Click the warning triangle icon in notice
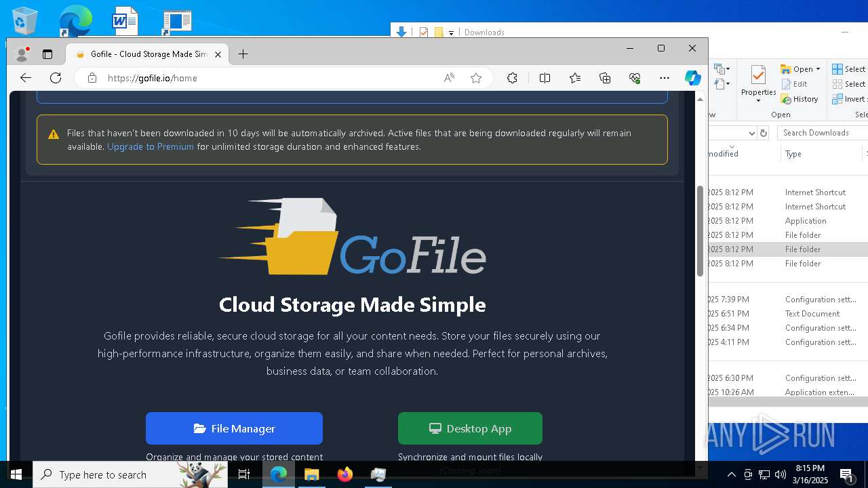Viewport: 868px width, 488px height. (54, 134)
